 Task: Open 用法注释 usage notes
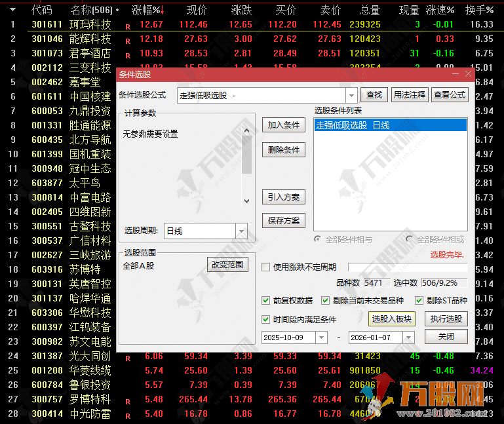410,95
